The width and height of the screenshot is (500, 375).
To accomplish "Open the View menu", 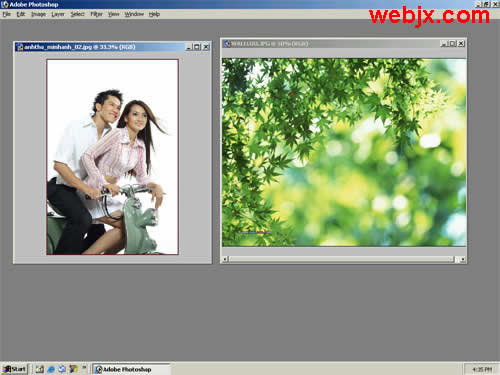I will tap(114, 14).
